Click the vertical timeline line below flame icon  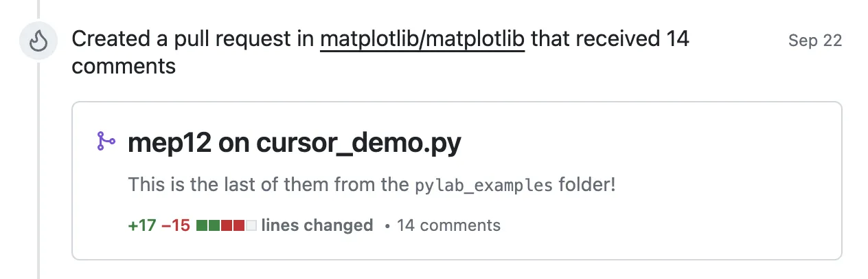click(38, 172)
